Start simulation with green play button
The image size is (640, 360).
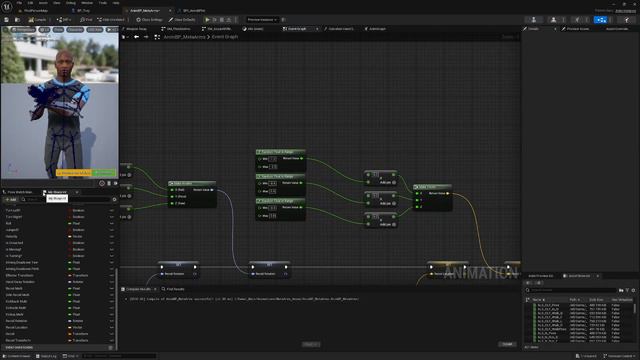[x=207, y=20]
